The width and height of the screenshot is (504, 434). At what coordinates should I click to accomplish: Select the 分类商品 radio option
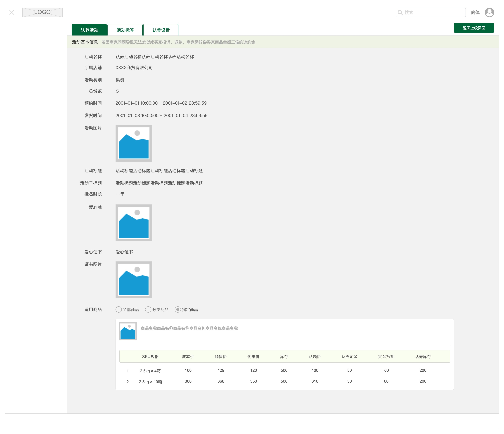point(157,309)
